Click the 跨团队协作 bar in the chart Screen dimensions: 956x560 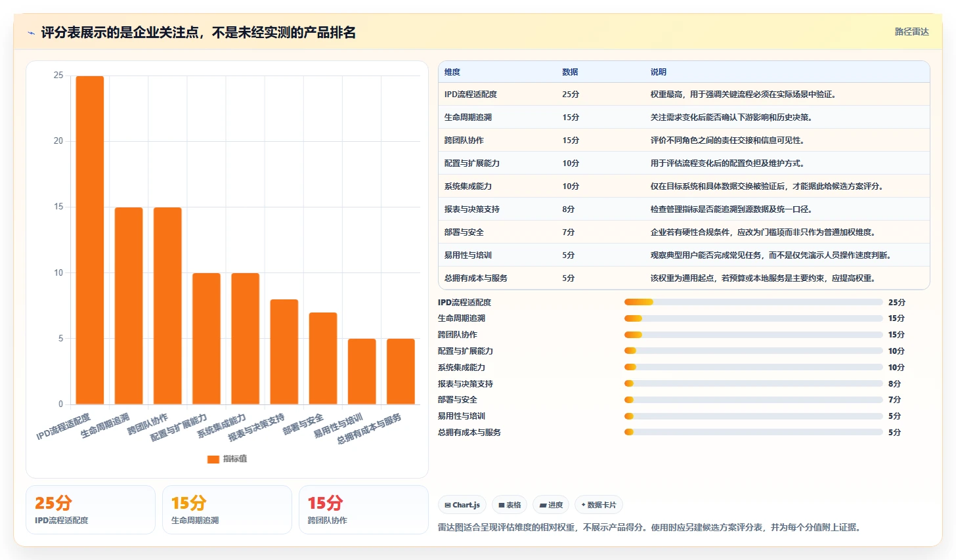point(167,306)
